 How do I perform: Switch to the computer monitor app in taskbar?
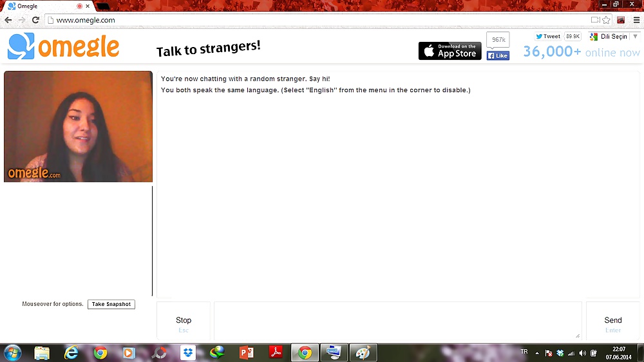click(334, 353)
